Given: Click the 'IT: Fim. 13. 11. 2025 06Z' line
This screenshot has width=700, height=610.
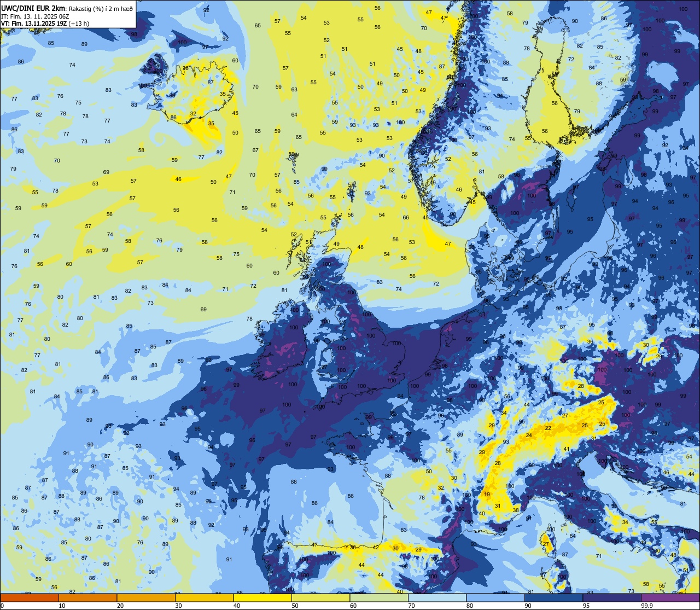Looking at the screenshot, I should 35,16.
